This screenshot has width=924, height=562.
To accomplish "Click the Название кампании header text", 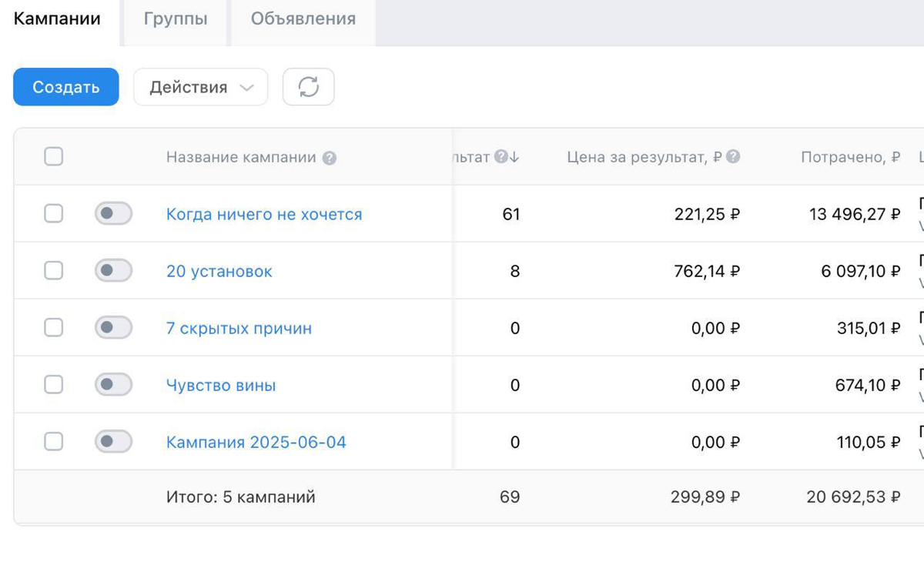I will [x=241, y=157].
